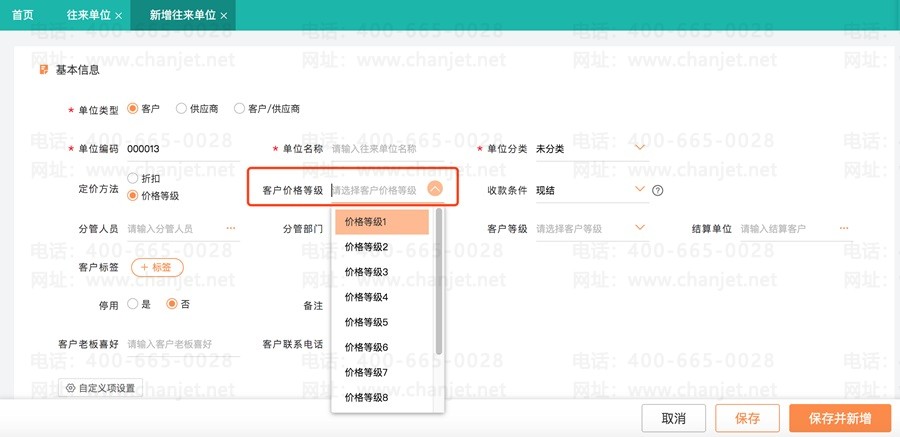This screenshot has height=437, width=900.
Task: Close the 新增往来单位 tab
Action: click(224, 16)
